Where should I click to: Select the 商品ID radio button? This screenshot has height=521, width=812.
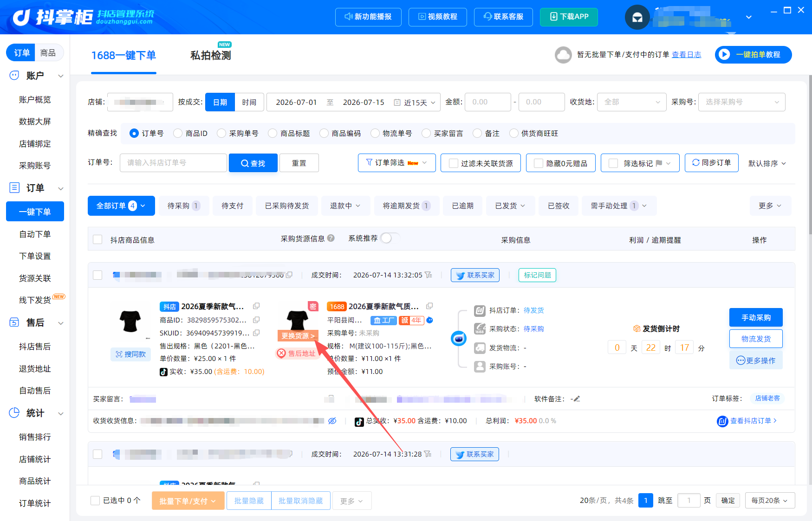(177, 134)
